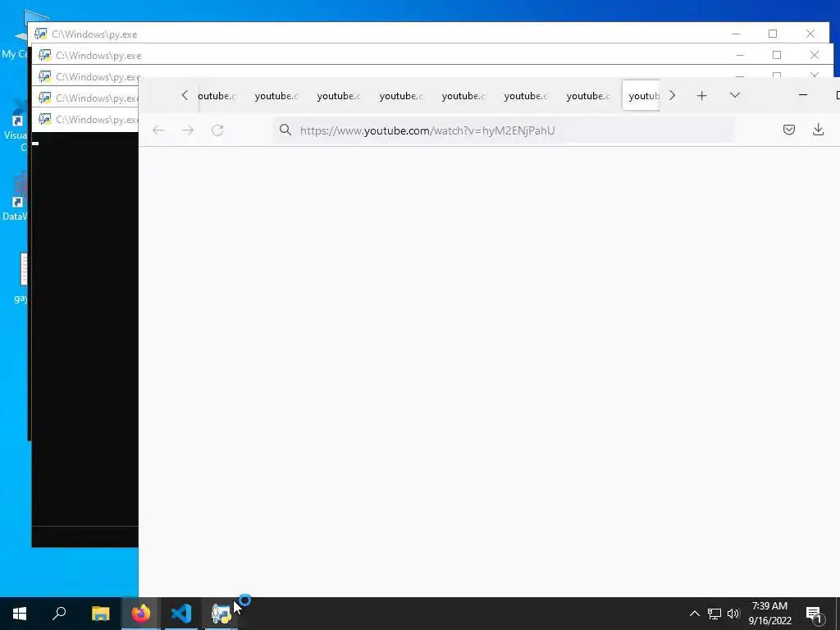Click title of the topmost py.exe window
The height and width of the screenshot is (630, 840).
pos(94,34)
